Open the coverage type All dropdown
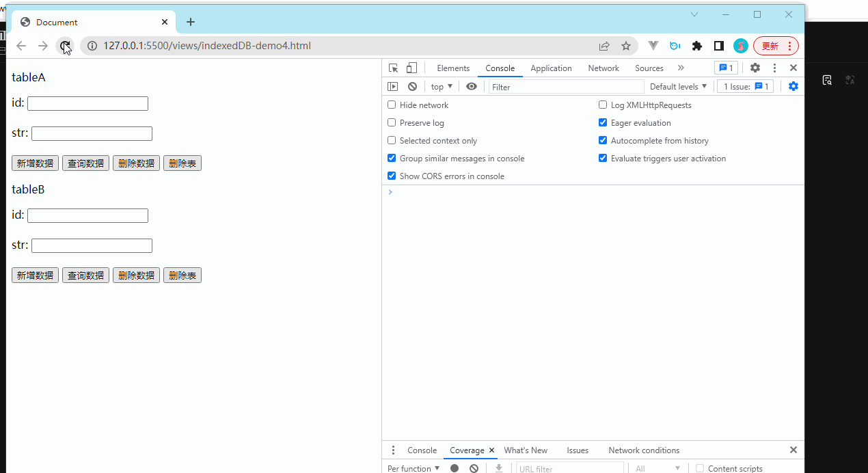 (x=657, y=468)
